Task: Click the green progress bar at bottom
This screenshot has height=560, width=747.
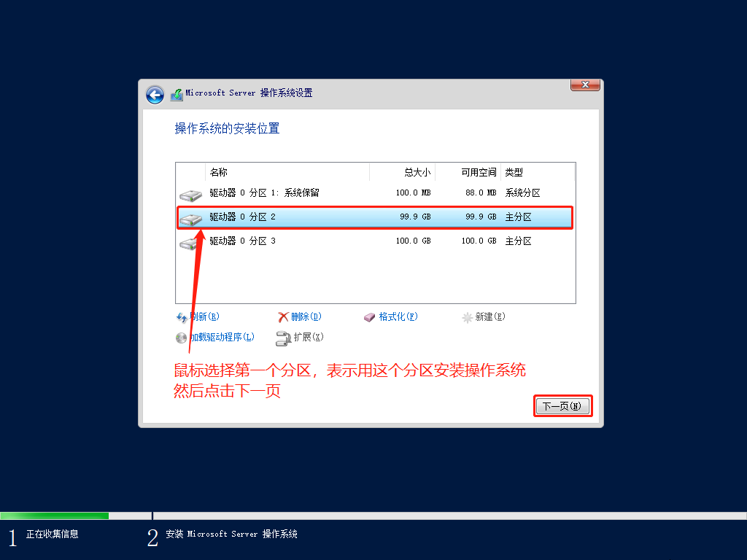Action: tap(55, 516)
